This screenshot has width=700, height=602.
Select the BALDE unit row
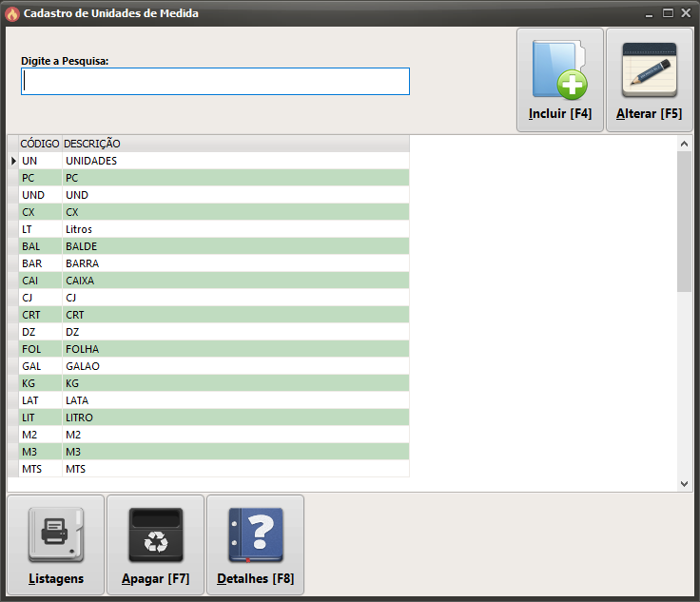(81, 246)
